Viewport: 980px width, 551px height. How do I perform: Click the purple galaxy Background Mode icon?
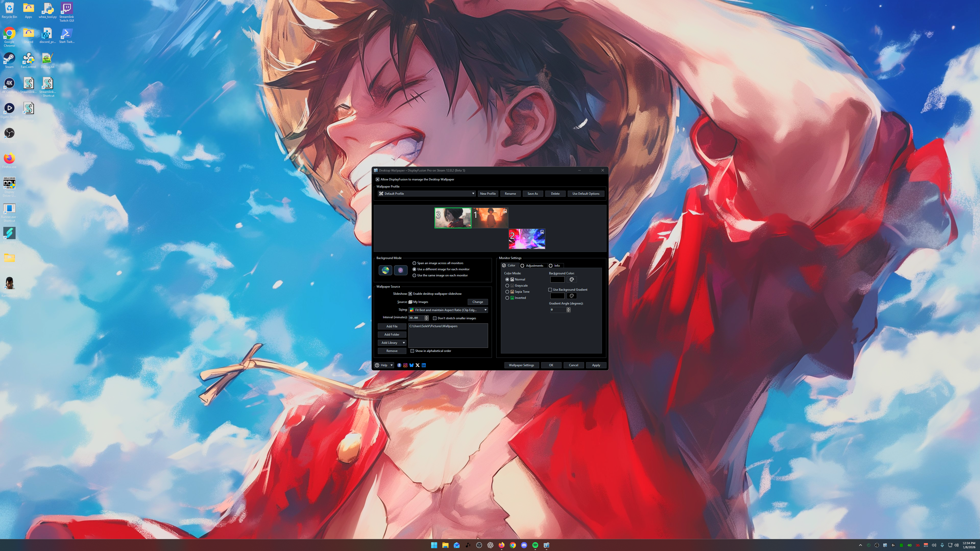tap(400, 270)
